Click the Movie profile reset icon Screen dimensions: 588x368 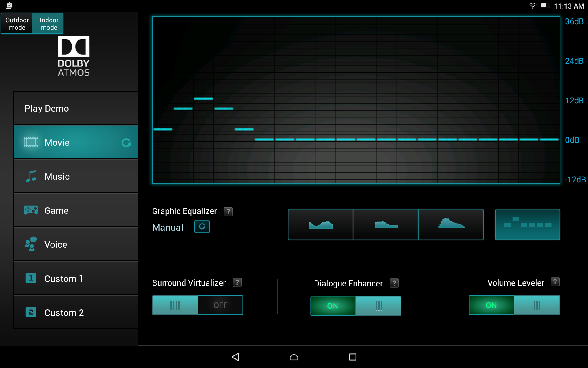126,143
